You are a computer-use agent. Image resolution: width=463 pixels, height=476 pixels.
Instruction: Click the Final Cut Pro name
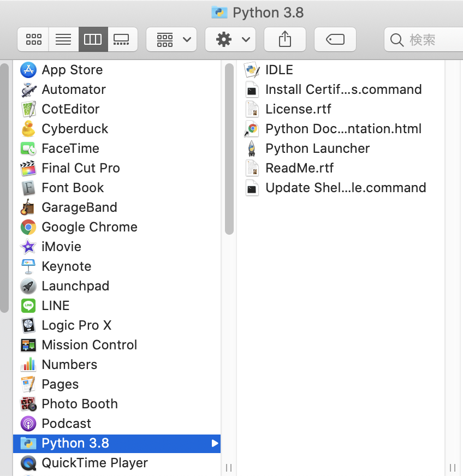click(x=81, y=168)
